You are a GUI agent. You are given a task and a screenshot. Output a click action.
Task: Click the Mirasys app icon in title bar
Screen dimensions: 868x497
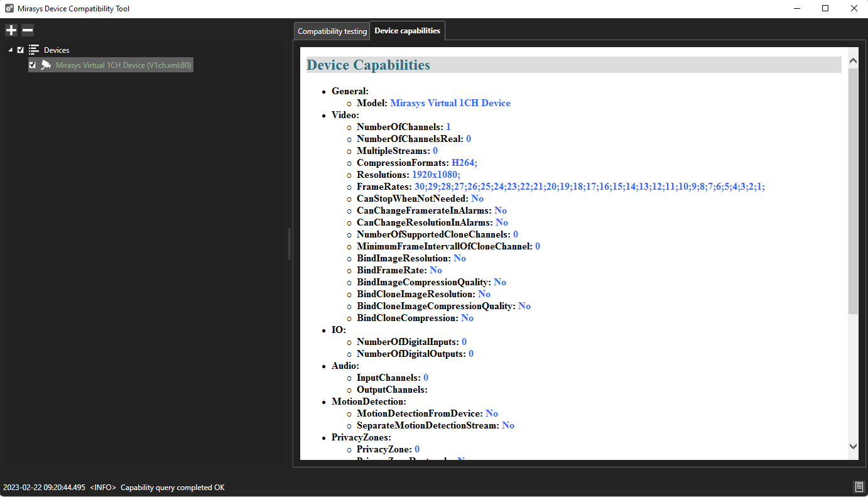click(9, 9)
